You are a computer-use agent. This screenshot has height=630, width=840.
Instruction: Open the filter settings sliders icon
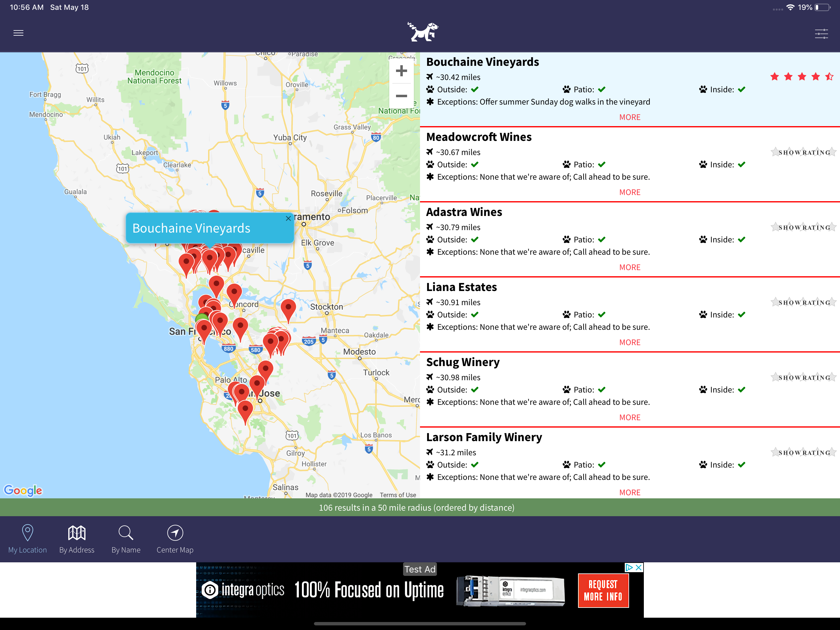pyautogui.click(x=821, y=34)
